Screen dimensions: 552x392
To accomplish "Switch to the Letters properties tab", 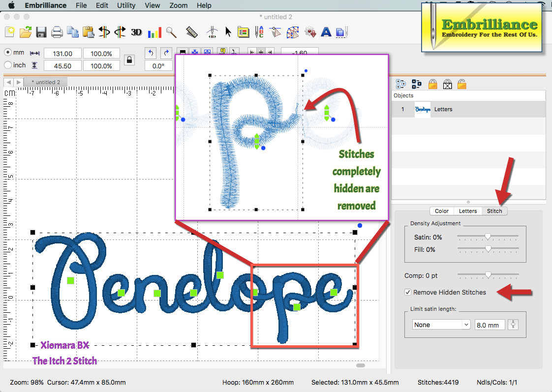I will point(467,211).
